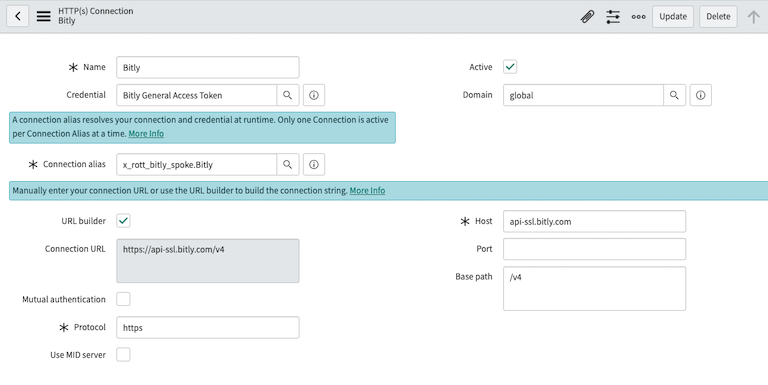The image size is (768, 385).
Task: Go back using the left chevron button
Action: pos(18,16)
